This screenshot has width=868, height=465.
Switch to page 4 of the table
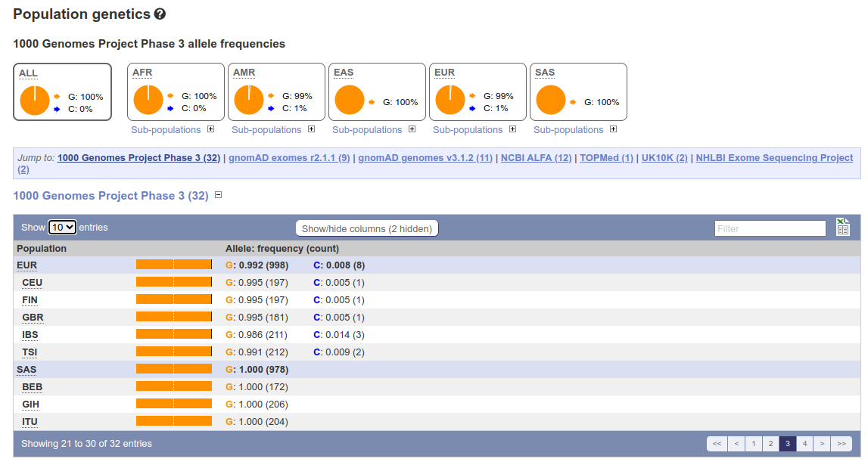pyautogui.click(x=805, y=443)
